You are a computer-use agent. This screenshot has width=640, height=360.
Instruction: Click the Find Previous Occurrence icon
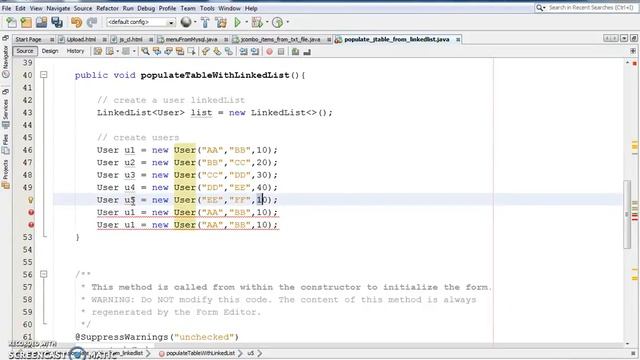(x=157, y=51)
